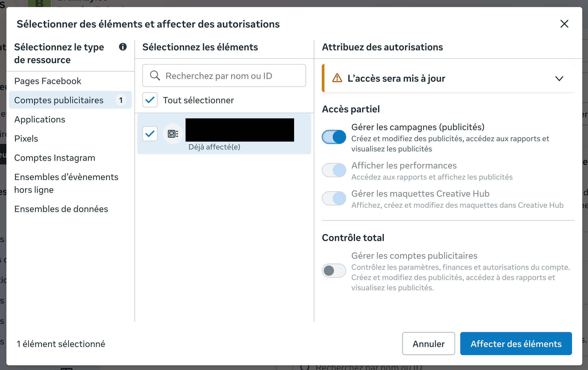The image size is (588, 370).
Task: Click the ad account icon in the list
Action: coord(173,133)
